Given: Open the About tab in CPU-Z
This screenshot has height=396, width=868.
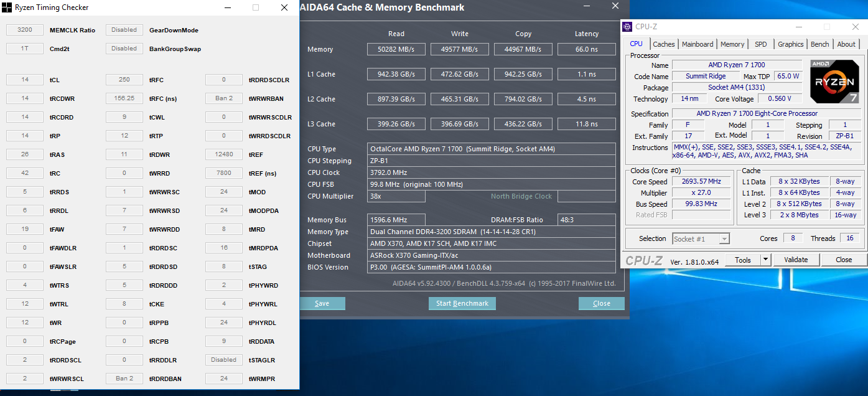Looking at the screenshot, I should [846, 44].
